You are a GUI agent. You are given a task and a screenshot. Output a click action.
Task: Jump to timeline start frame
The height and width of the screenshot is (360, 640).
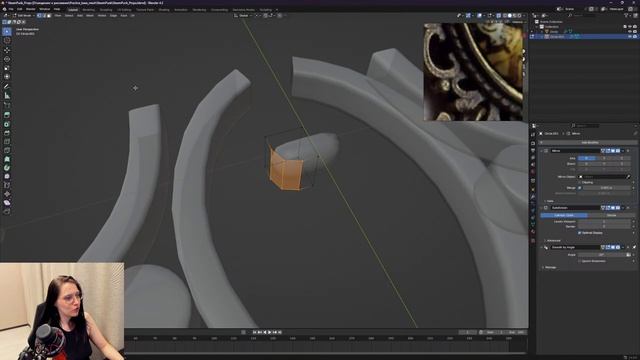pyautogui.click(x=255, y=332)
